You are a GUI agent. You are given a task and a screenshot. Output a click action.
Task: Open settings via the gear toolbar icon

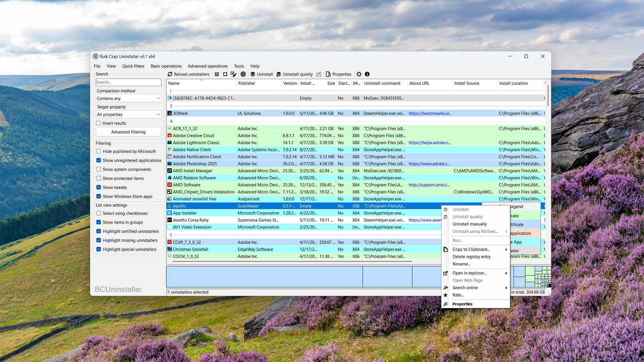pyautogui.click(x=359, y=74)
